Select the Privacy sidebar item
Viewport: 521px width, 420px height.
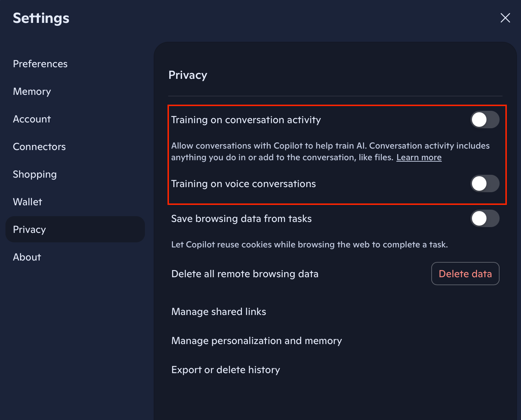pos(75,229)
